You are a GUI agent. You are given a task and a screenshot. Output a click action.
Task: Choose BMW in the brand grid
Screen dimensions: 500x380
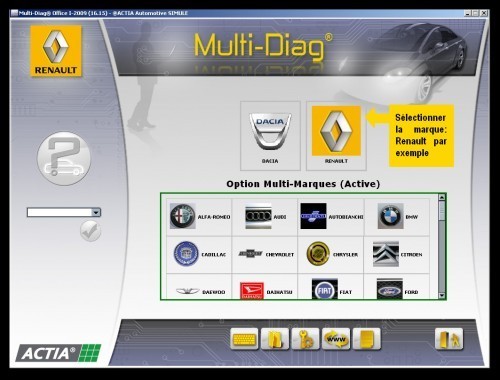[x=397, y=217]
